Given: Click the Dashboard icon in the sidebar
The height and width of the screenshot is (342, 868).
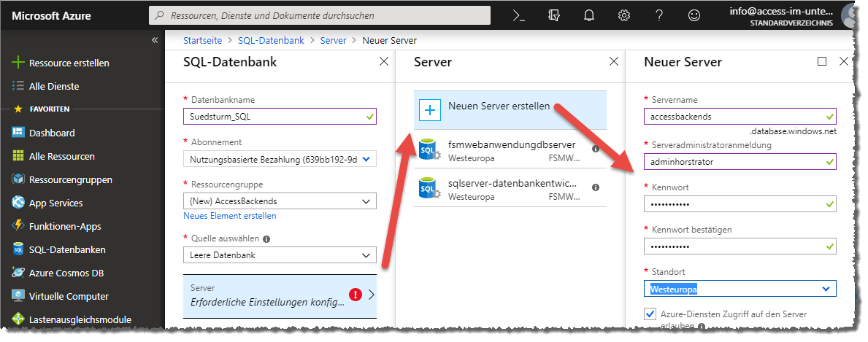Looking at the screenshot, I should tap(18, 133).
